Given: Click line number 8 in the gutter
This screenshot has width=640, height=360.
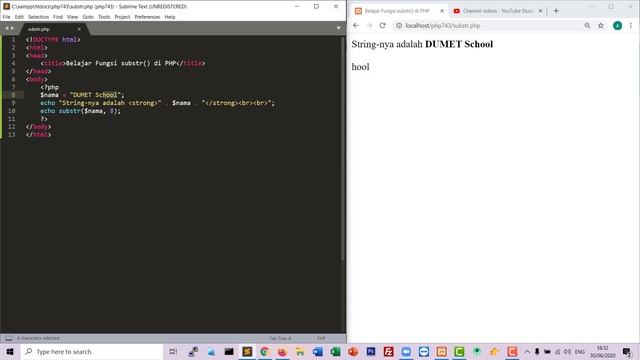Looking at the screenshot, I should [13, 95].
